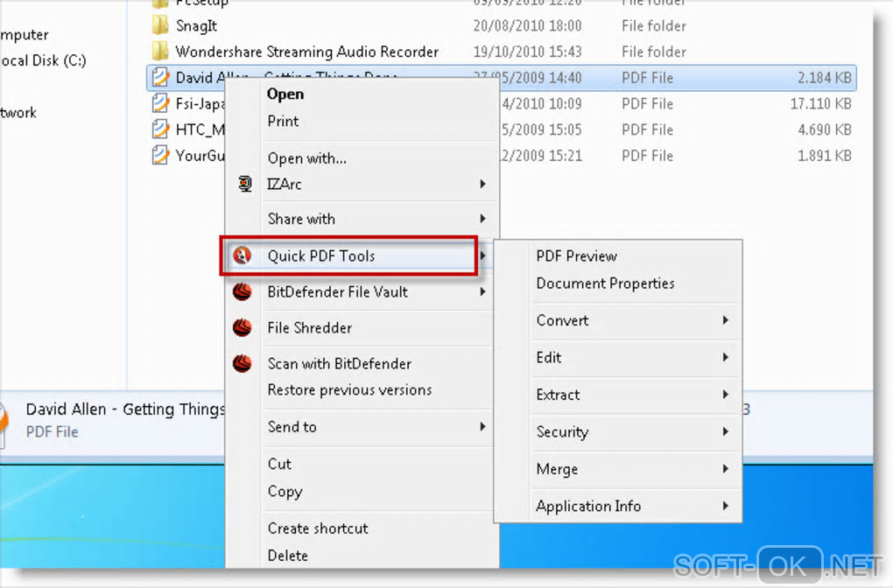Click the Scan with BitDefender icon
Screen dimensions: 893x588
[243, 363]
